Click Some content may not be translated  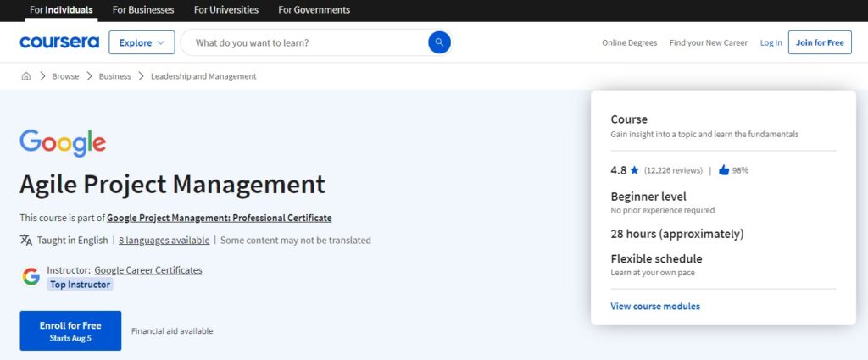pyautogui.click(x=296, y=240)
